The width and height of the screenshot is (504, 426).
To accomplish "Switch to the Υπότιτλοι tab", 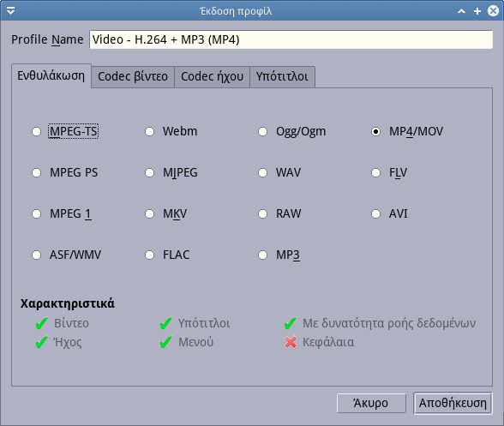I will pyautogui.click(x=282, y=76).
